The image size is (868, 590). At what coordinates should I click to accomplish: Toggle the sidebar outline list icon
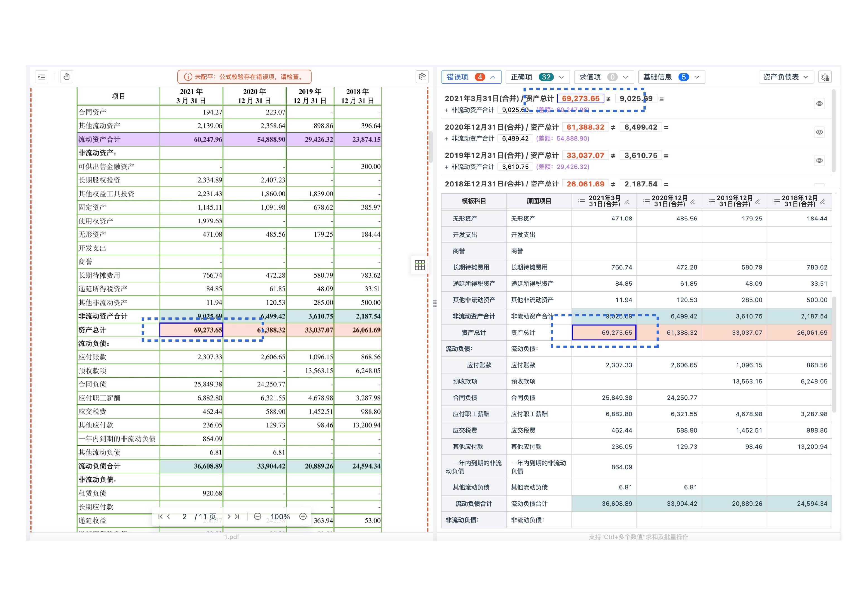[42, 77]
